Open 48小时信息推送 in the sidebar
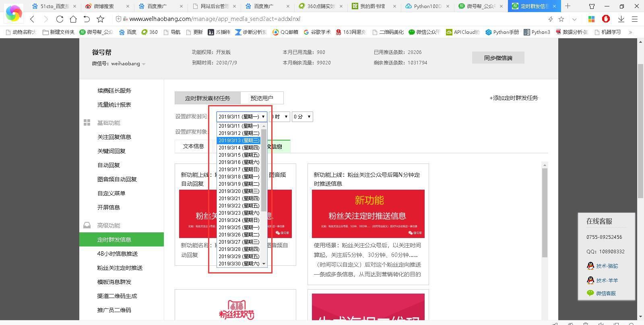Image resolution: width=644 pixels, height=325 pixels. tap(118, 254)
